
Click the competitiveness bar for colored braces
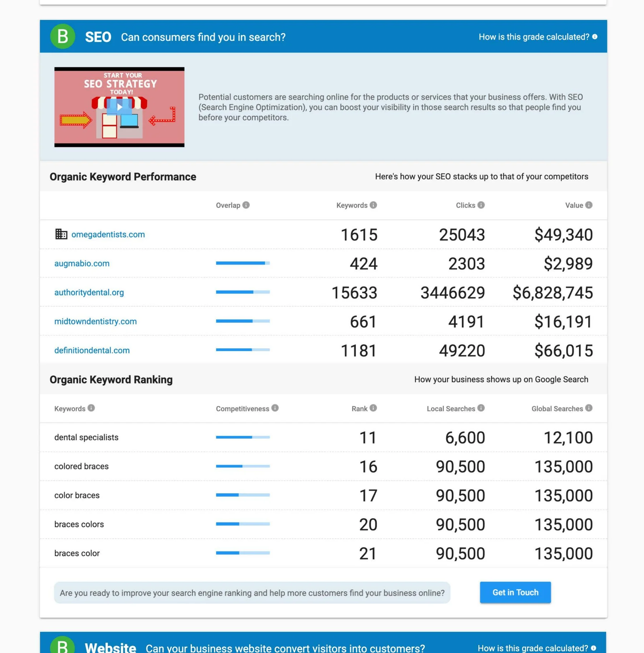[x=243, y=466]
